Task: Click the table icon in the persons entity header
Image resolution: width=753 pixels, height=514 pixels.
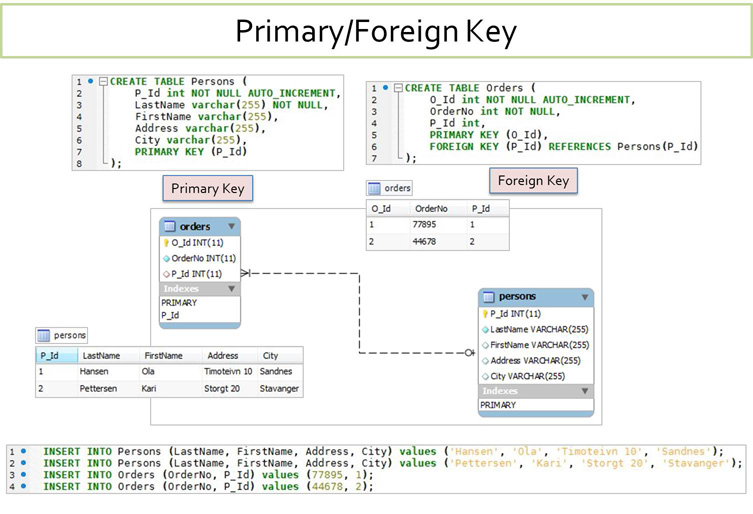Action: [x=488, y=297]
